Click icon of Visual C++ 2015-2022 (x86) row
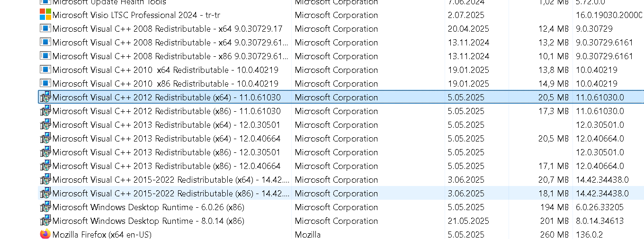Viewport: 644px width, 239px height. 45,193
